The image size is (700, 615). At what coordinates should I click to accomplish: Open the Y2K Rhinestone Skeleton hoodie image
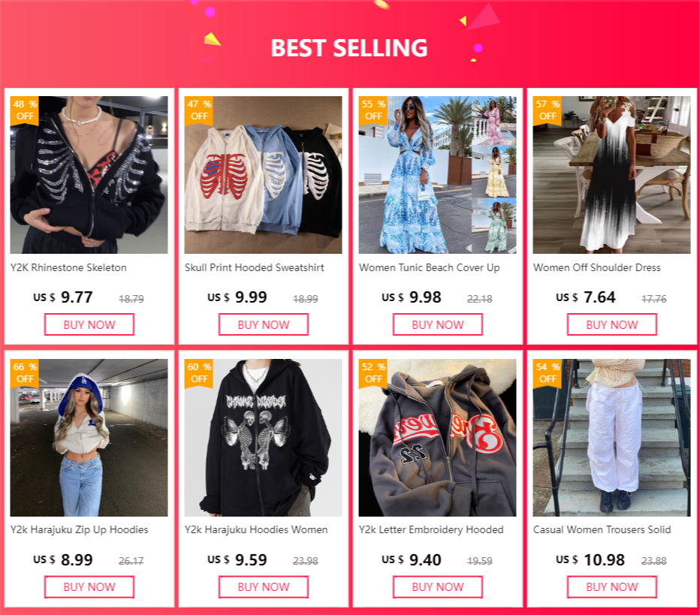pos(89,175)
